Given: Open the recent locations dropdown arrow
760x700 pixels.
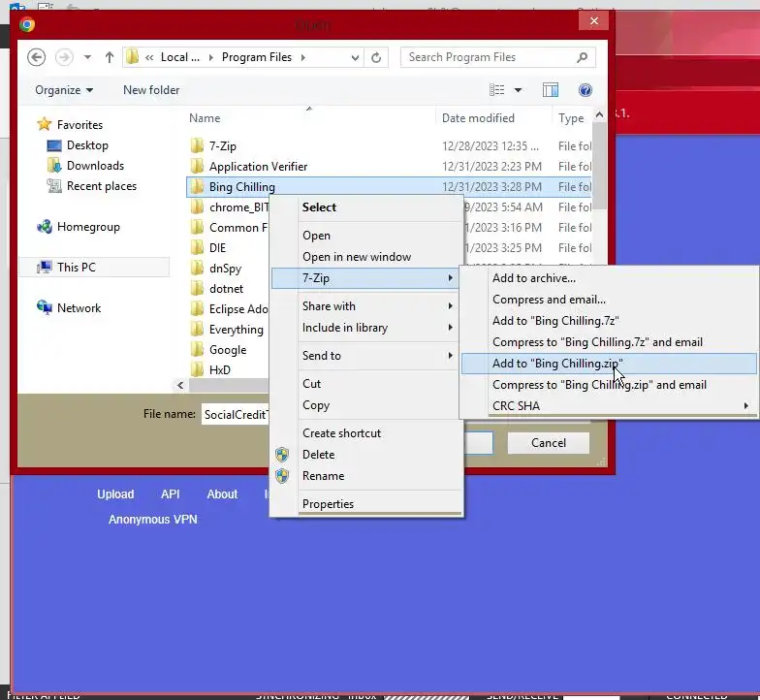Looking at the screenshot, I should tap(87, 57).
